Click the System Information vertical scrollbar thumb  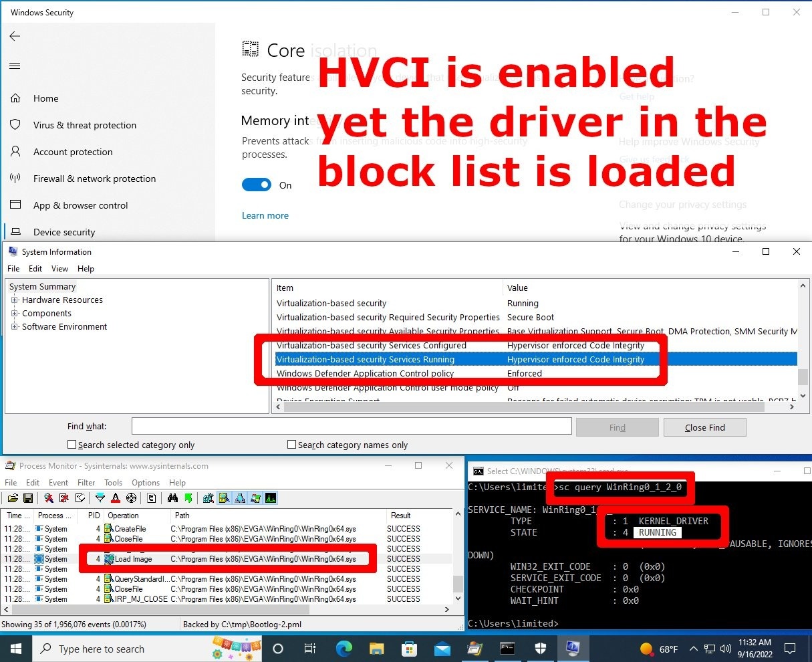point(803,376)
